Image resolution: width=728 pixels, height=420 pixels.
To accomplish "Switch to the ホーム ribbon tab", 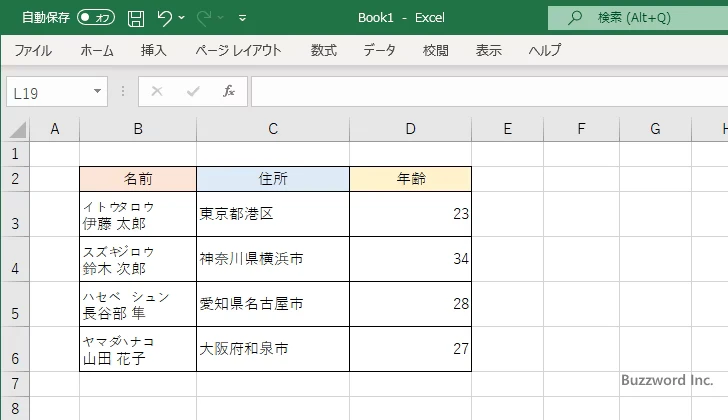I will [97, 50].
